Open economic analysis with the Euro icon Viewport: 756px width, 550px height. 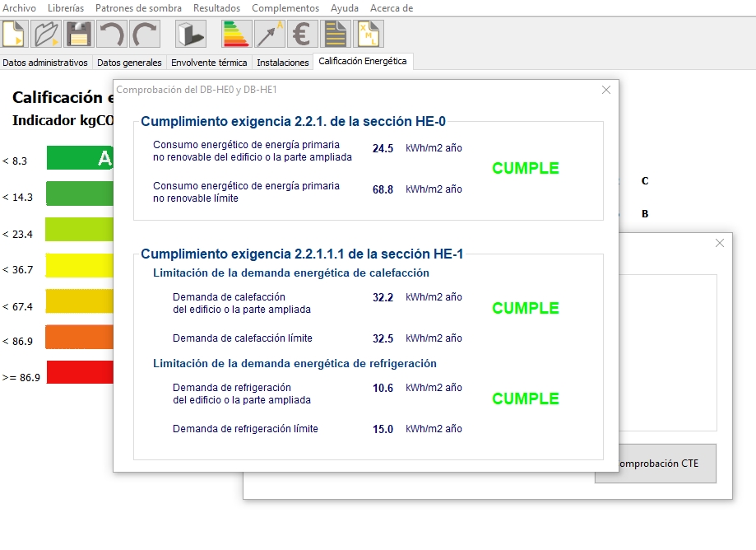(301, 34)
